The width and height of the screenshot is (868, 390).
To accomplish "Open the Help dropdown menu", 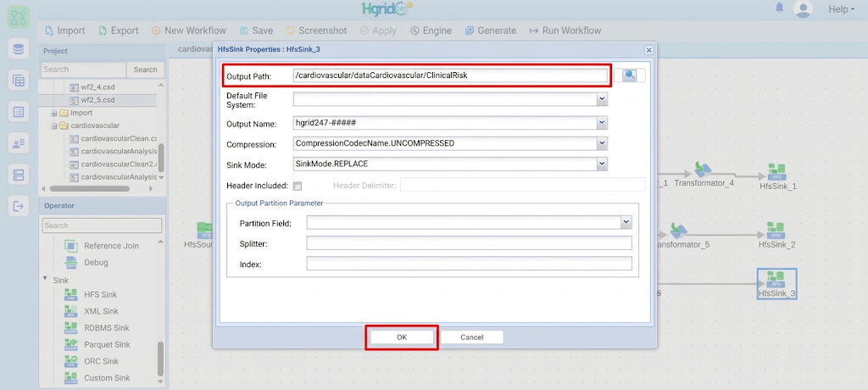I will 841,8.
